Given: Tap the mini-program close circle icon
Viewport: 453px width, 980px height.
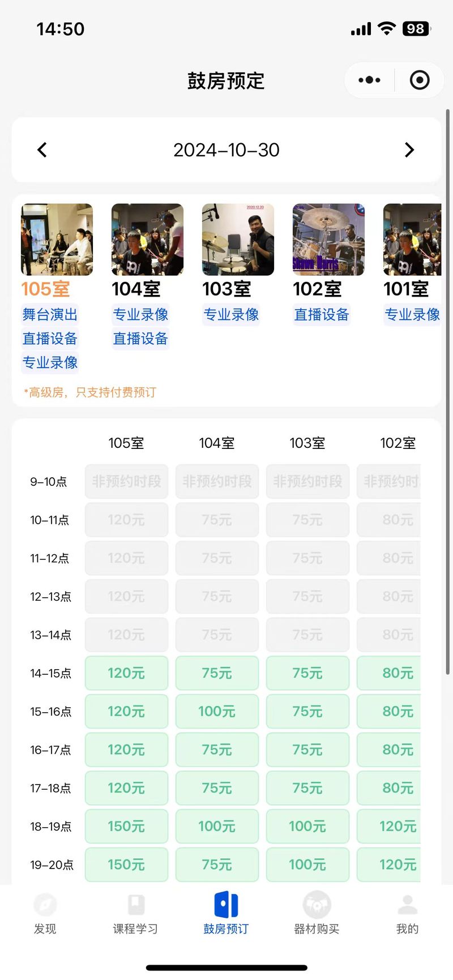Looking at the screenshot, I should tap(419, 80).
